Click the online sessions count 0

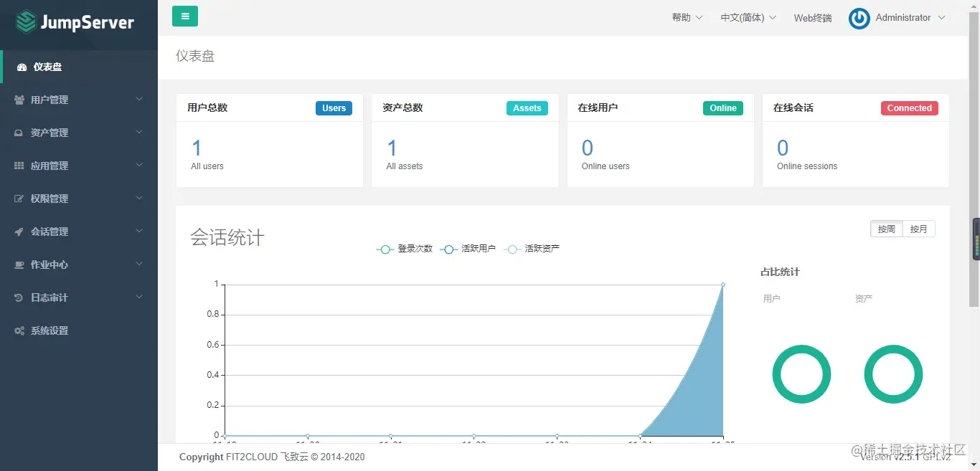tap(783, 148)
